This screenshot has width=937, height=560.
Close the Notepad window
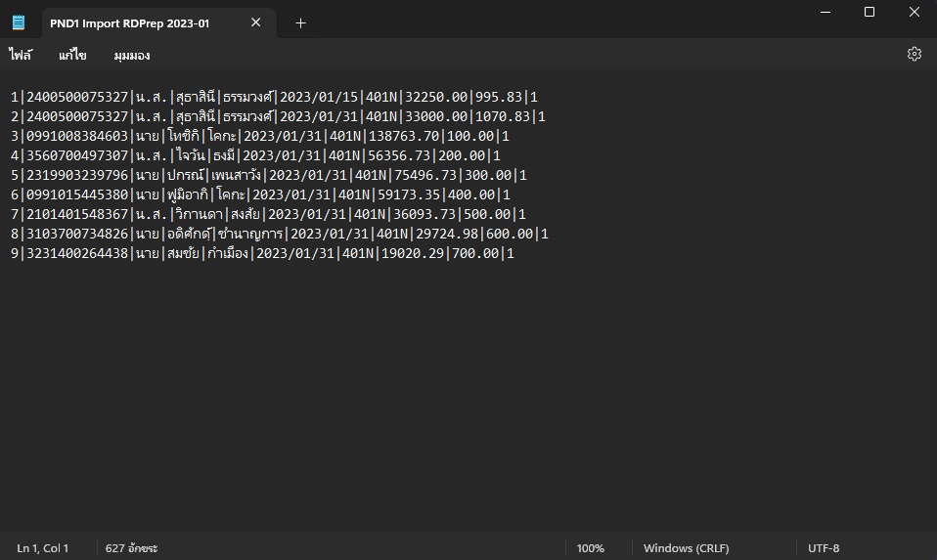914,12
